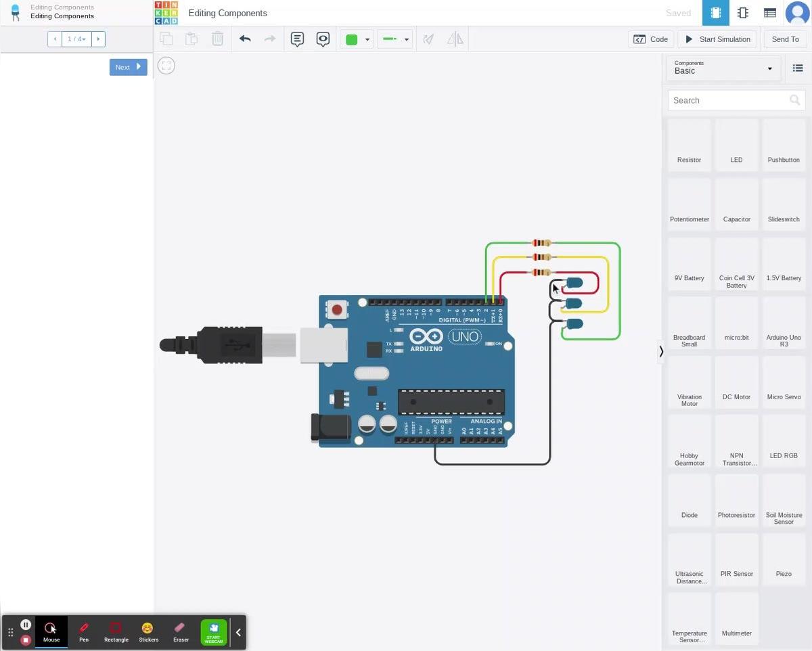Click the green wire color swatch
The image size is (812, 651).
pyautogui.click(x=351, y=39)
